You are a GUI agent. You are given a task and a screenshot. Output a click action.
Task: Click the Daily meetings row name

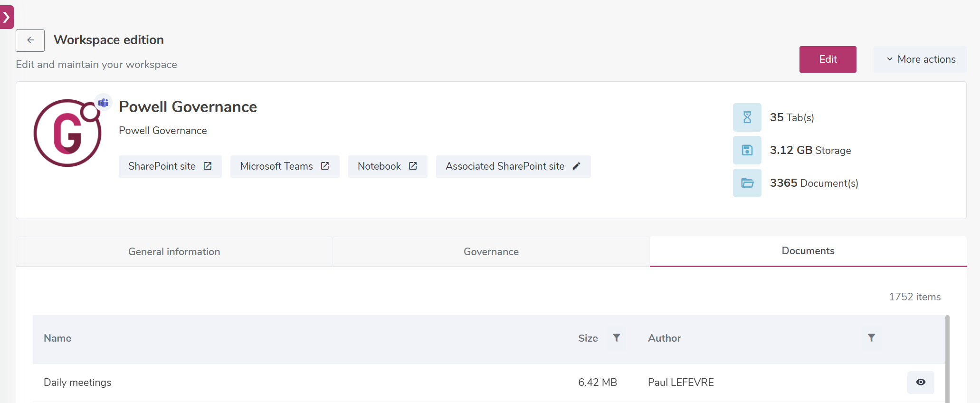click(x=77, y=383)
